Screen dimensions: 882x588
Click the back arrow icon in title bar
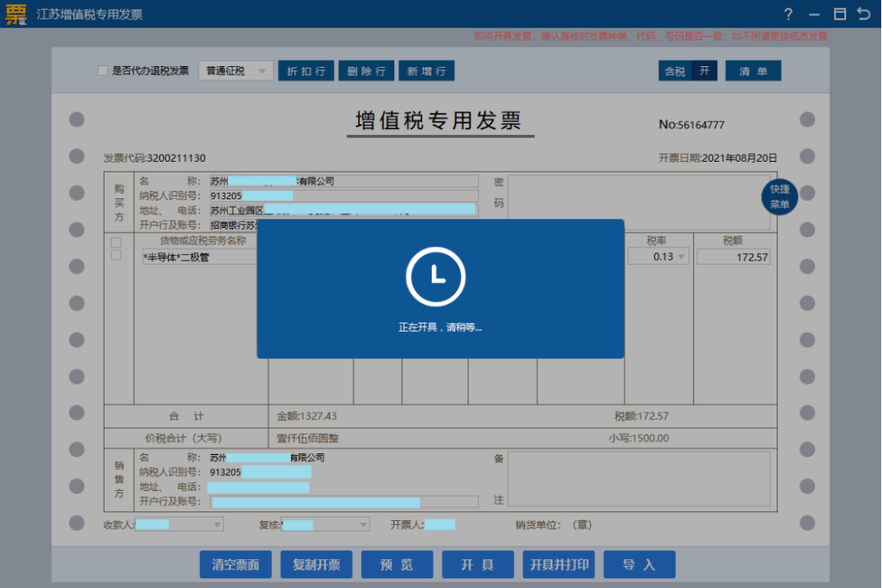[864, 14]
